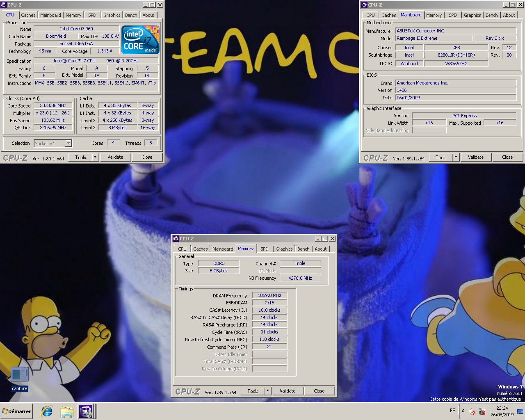The image size is (525, 420).
Task: Open Graphics tab in the CPU window
Action: (112, 15)
